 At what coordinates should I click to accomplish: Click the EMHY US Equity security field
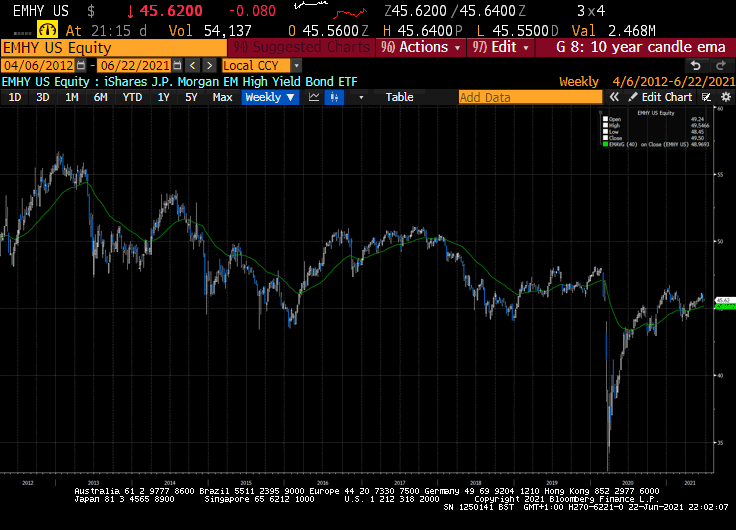(114, 48)
